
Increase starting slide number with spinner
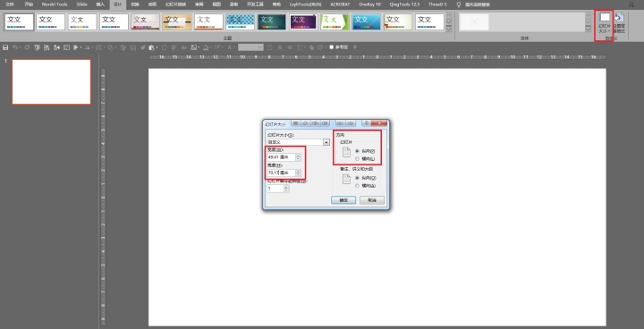(286, 187)
